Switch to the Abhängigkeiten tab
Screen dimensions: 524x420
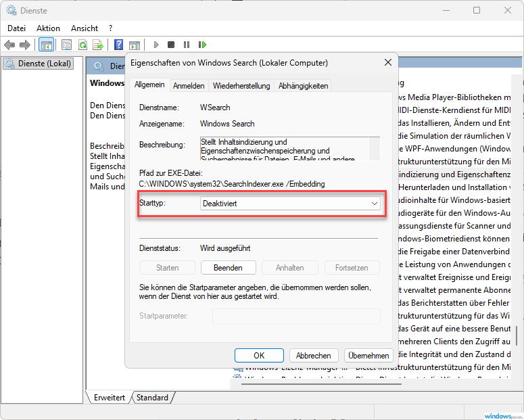(303, 86)
